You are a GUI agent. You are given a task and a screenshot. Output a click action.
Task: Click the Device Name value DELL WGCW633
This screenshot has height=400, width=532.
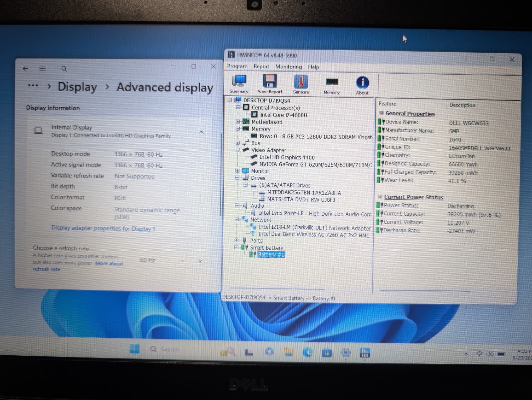(x=468, y=123)
